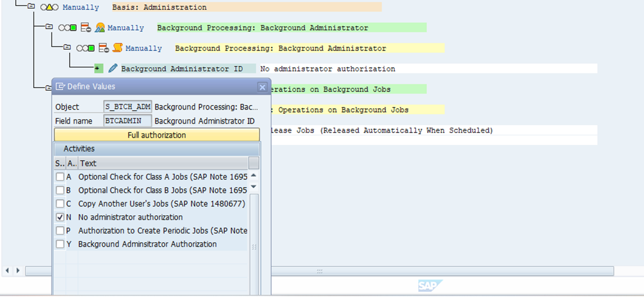Click the asterisk marker before the pencil icon
The width and height of the screenshot is (644, 299).
pos(98,69)
